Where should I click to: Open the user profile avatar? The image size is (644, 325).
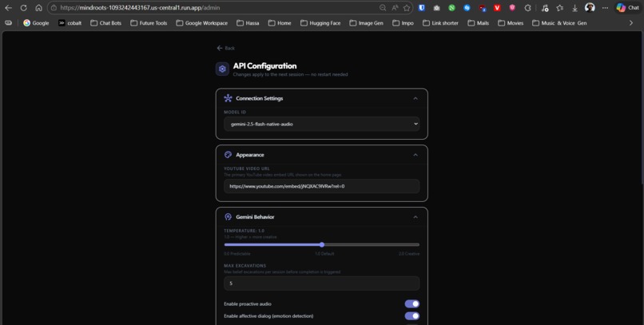590,8
